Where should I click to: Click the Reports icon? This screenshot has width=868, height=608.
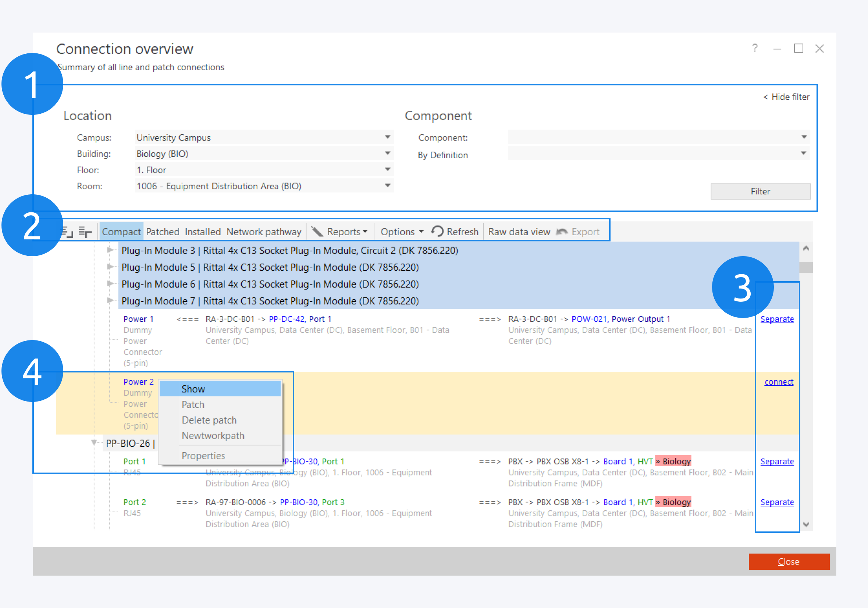click(x=317, y=231)
